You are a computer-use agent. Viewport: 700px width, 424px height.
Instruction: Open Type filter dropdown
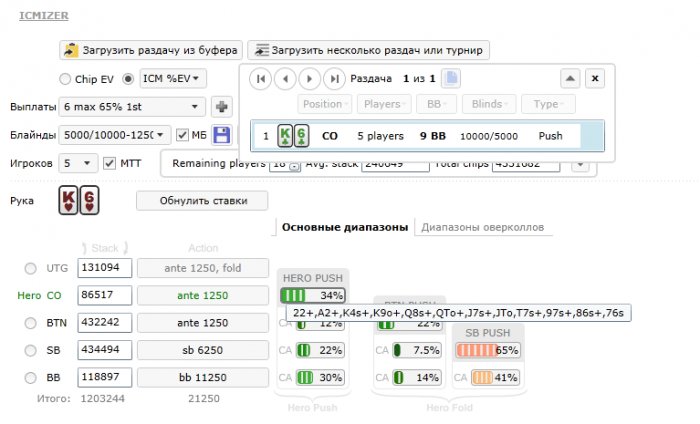coord(548,104)
